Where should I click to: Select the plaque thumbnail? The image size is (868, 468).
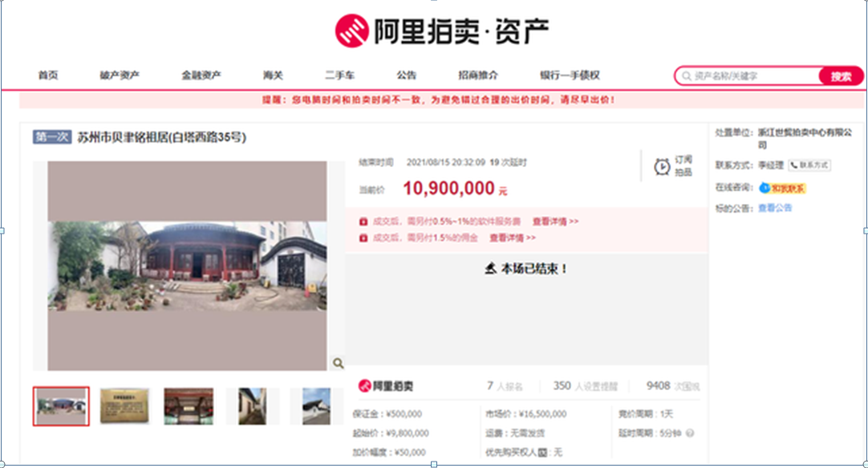click(124, 406)
